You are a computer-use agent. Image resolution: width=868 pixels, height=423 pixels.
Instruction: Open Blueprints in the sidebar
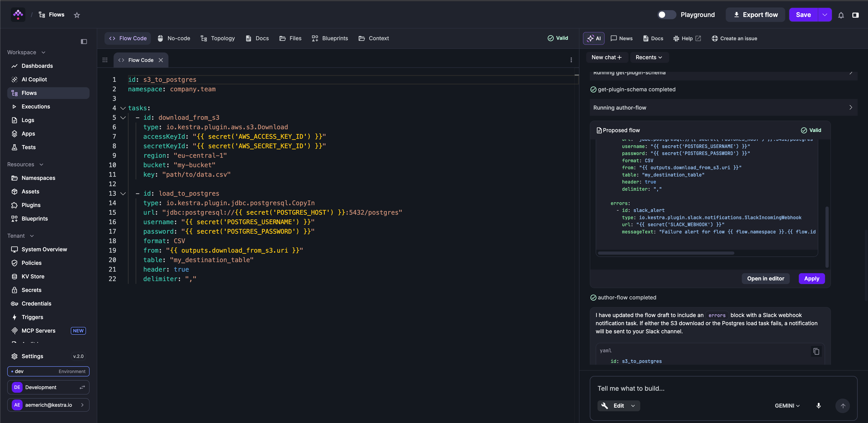pos(48,219)
